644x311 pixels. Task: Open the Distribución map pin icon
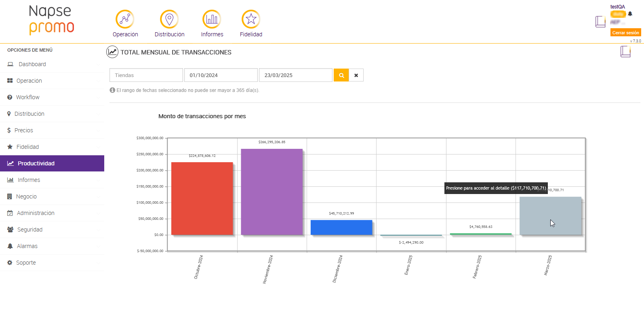(169, 19)
